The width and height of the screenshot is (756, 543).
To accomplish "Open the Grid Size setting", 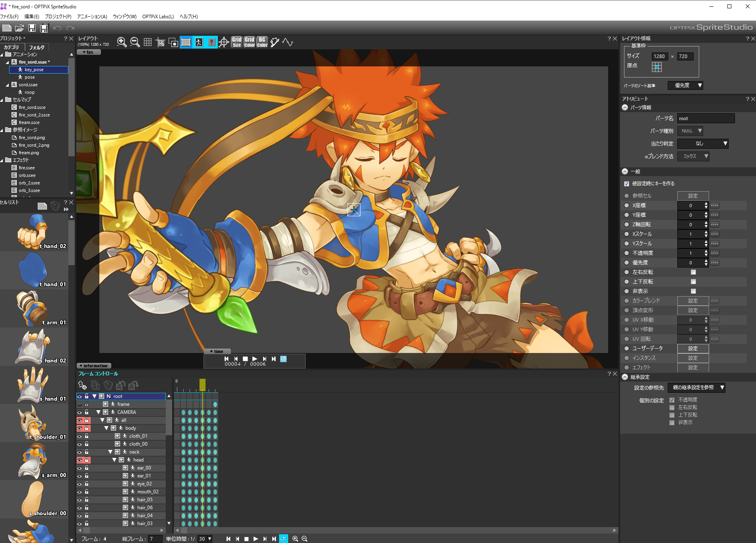I will pos(237,42).
